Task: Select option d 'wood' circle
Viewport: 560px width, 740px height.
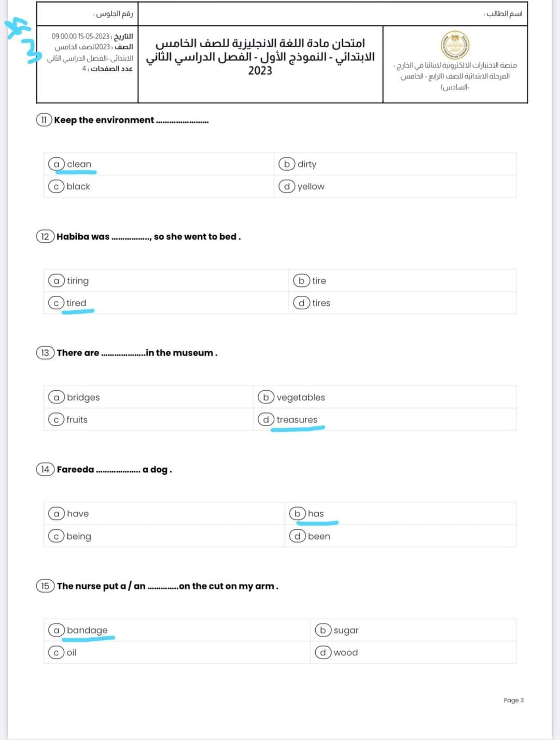Action: coord(323,652)
